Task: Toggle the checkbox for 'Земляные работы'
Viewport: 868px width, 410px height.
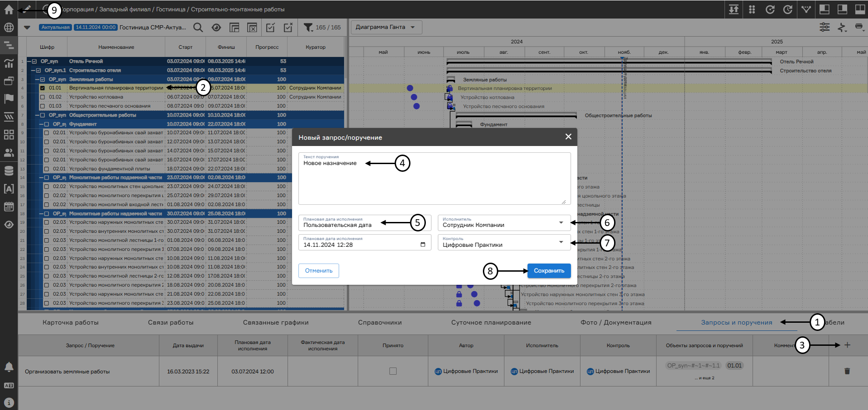Action: coord(43,80)
